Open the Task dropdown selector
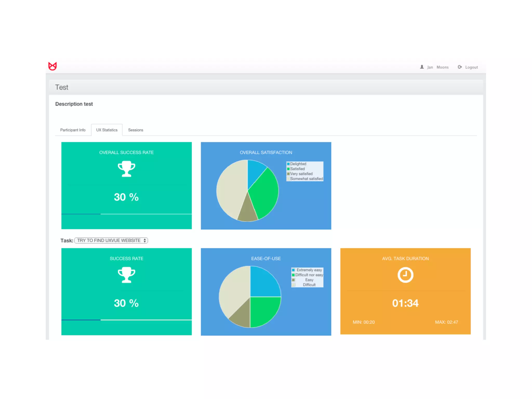The height and width of the screenshot is (399, 532). 111,241
